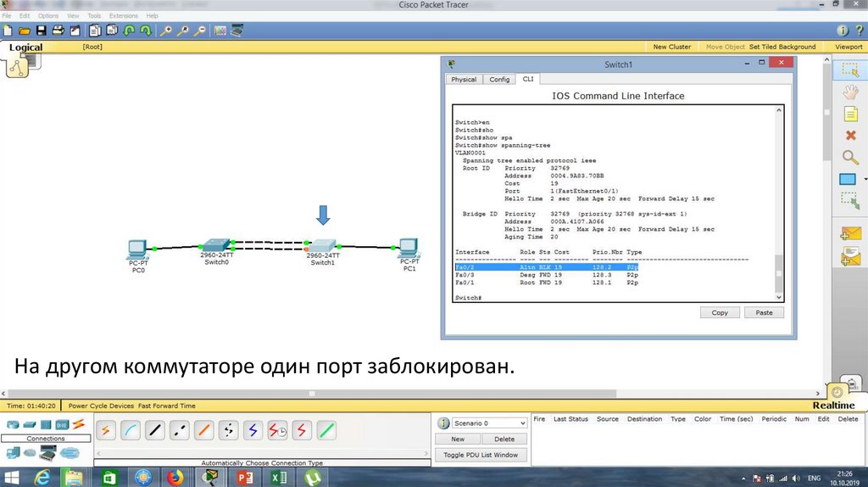Screen dimensions: 868x487
Task: Click Fast Forward Time
Action: pyautogui.click(x=167, y=406)
